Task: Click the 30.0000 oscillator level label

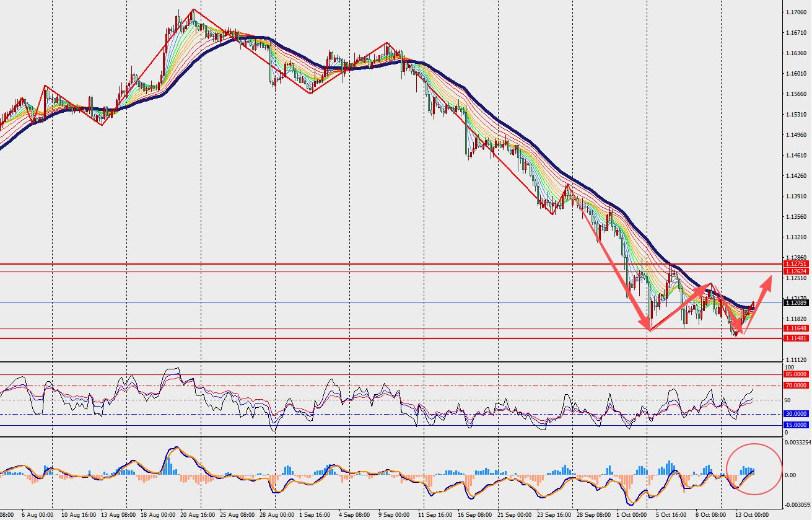Action: click(x=797, y=414)
